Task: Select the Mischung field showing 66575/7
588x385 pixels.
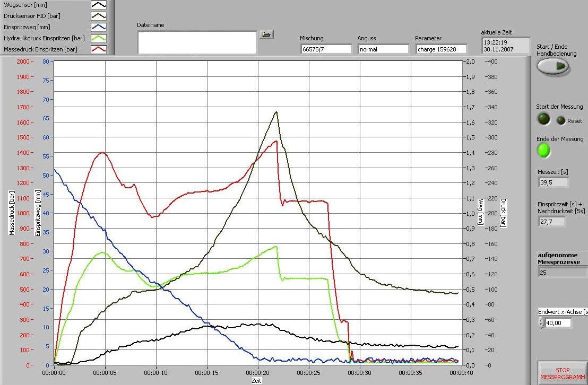Action: coord(325,49)
